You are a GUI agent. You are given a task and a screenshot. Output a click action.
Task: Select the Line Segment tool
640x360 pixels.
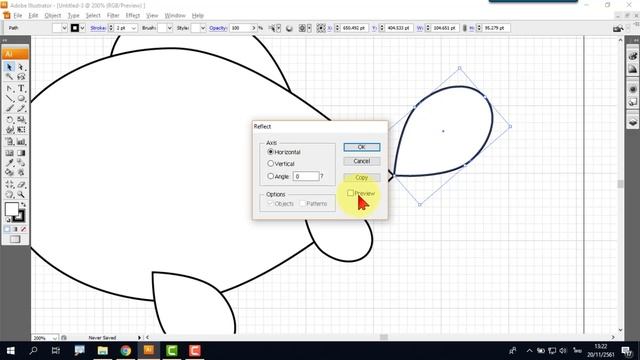[9, 98]
